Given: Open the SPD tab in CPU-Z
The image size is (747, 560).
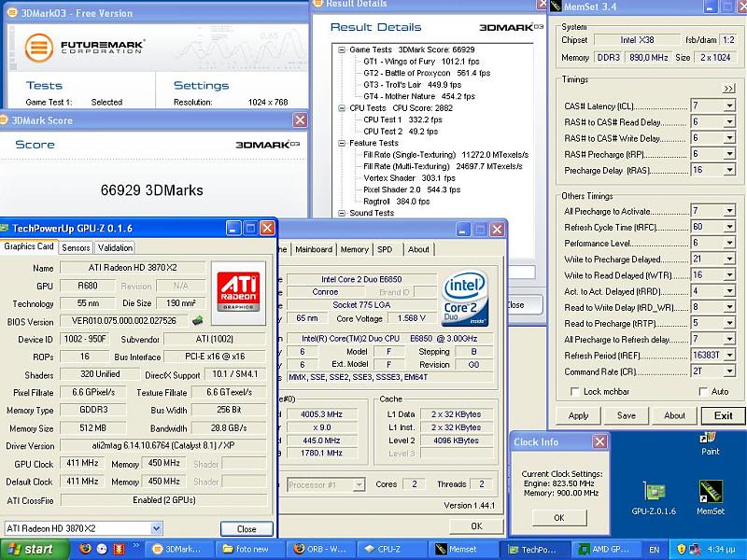Looking at the screenshot, I should click(385, 249).
